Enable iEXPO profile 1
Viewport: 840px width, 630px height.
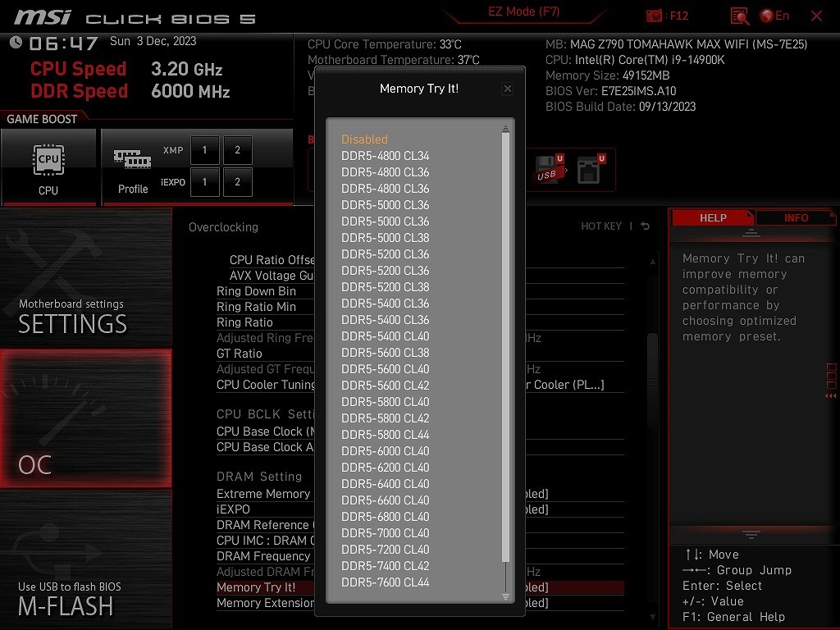(205, 182)
